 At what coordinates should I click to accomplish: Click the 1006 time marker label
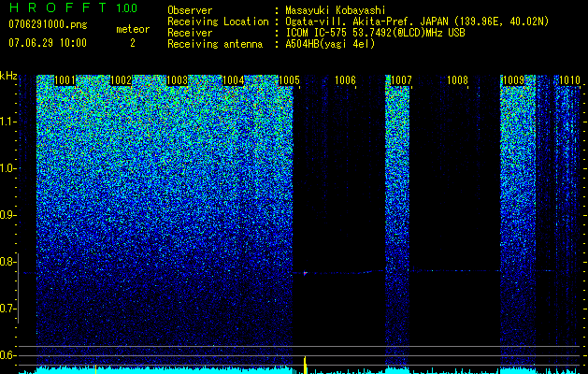(x=345, y=79)
